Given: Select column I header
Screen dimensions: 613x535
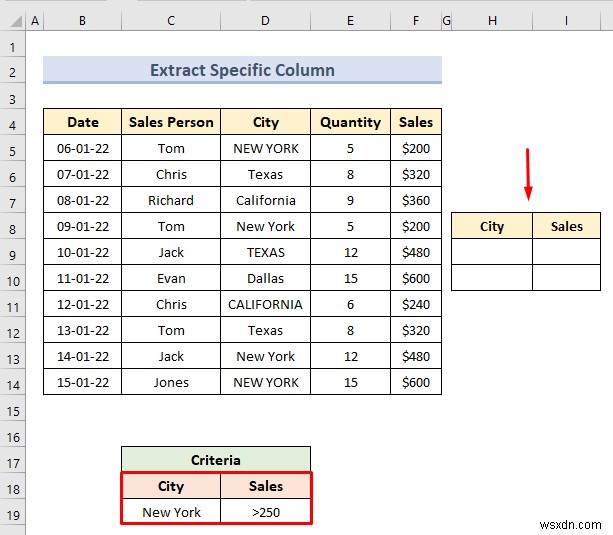Looking at the screenshot, I should (x=566, y=21).
